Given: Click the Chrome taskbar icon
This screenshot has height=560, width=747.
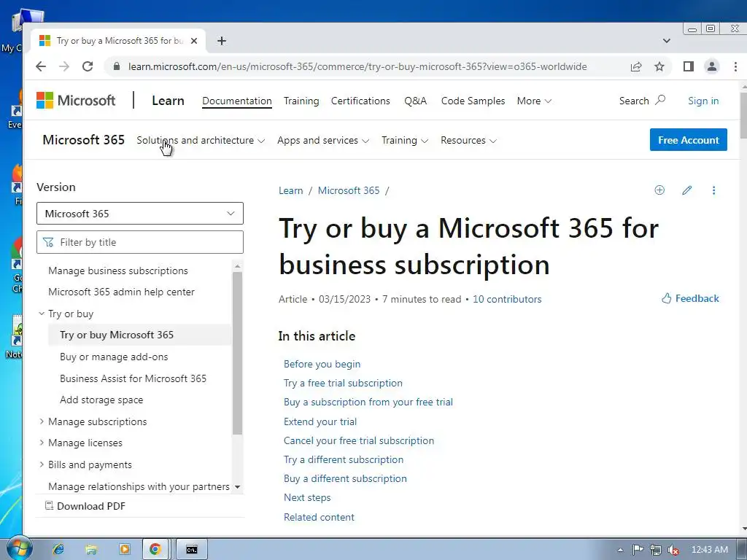Looking at the screenshot, I should (155, 549).
